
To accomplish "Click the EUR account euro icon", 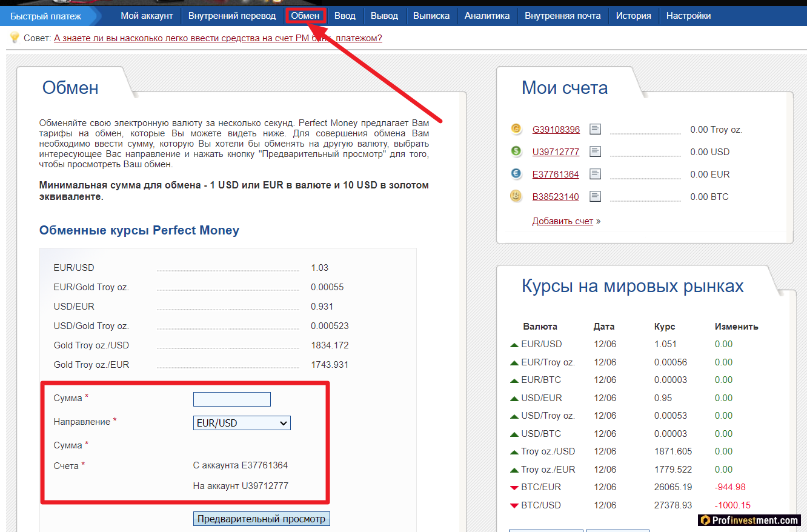I will tap(516, 174).
